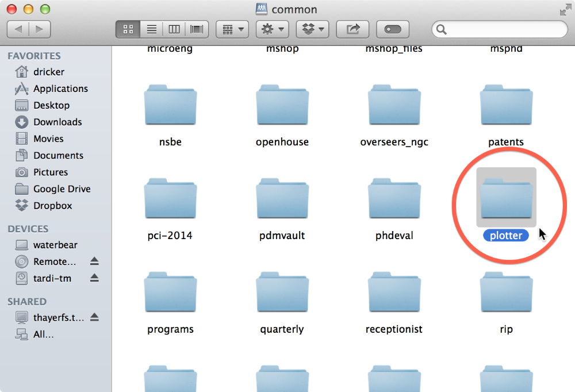Eject the Remote... disc
The height and width of the screenshot is (392, 575).
click(x=94, y=262)
